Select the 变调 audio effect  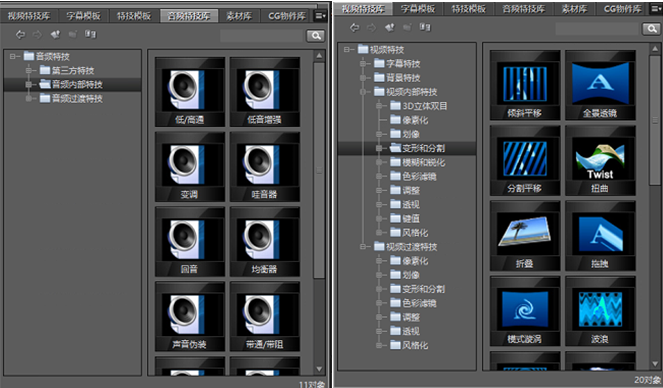(190, 167)
